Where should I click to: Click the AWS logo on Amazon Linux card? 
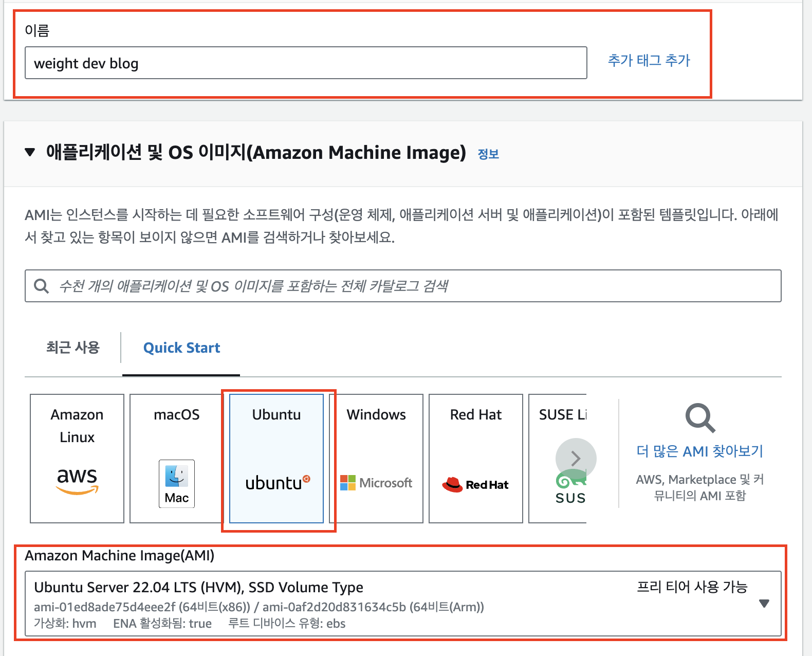click(77, 481)
